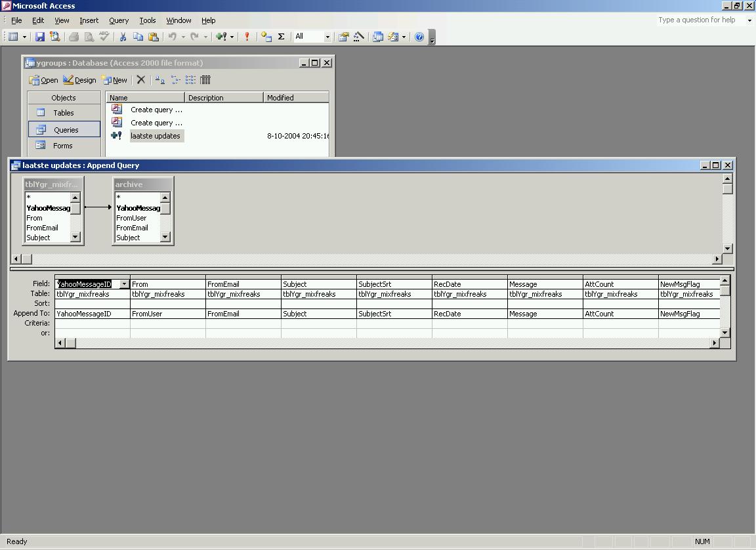Save the query with the floppy icon

pos(39,37)
